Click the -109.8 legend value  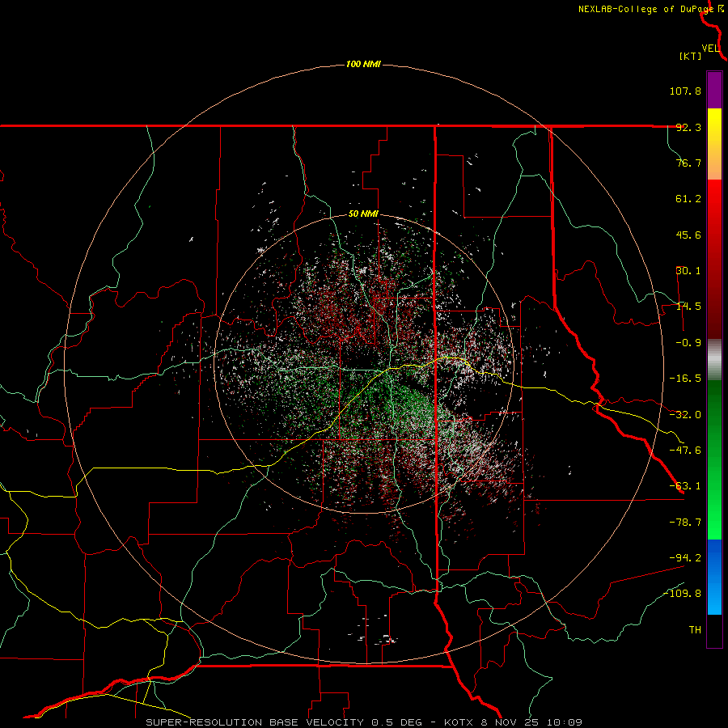[x=682, y=594]
